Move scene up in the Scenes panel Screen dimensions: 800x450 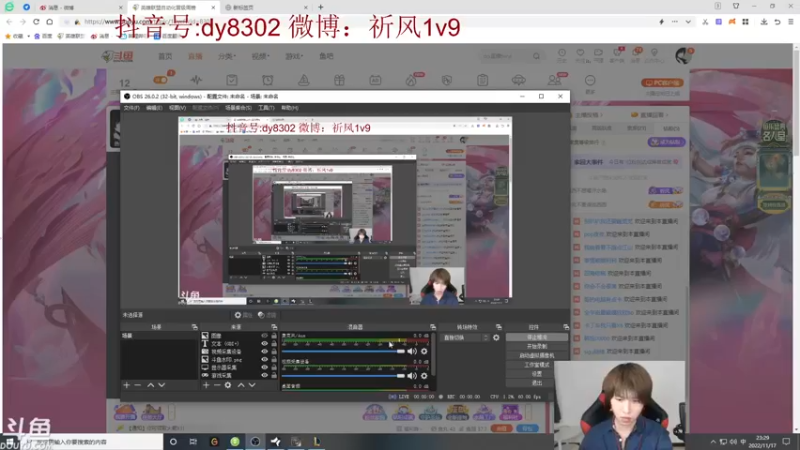(x=151, y=385)
